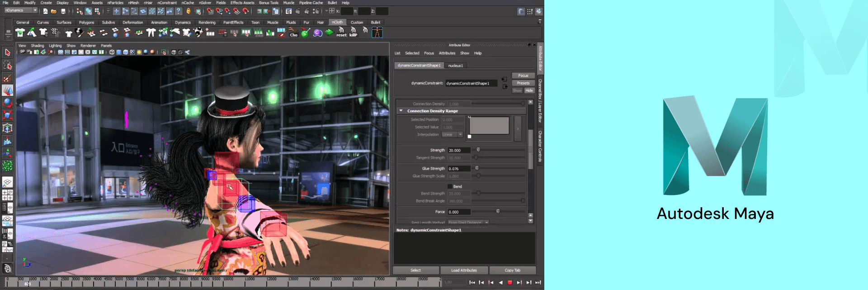Click the yellow light bulb viewport lighting icon

(139, 52)
